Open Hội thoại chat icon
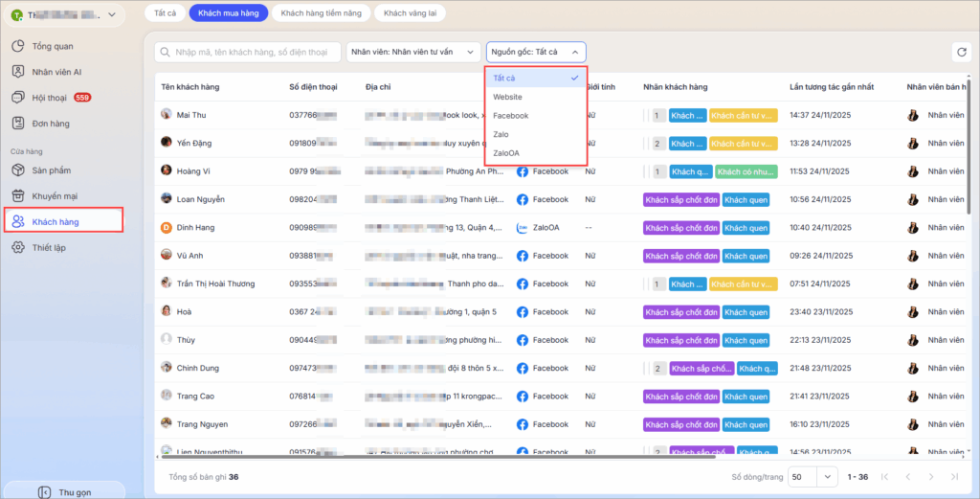Screen dimensions: 980x499 tap(17, 98)
